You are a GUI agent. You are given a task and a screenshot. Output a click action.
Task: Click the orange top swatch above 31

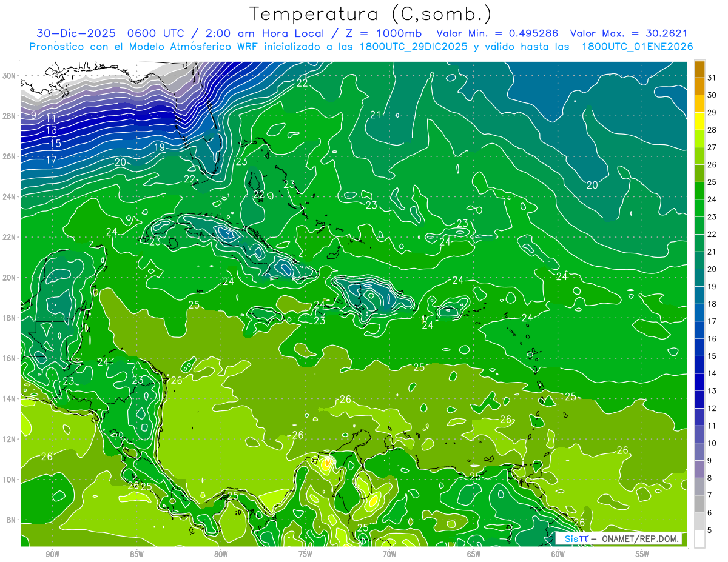pos(699,69)
